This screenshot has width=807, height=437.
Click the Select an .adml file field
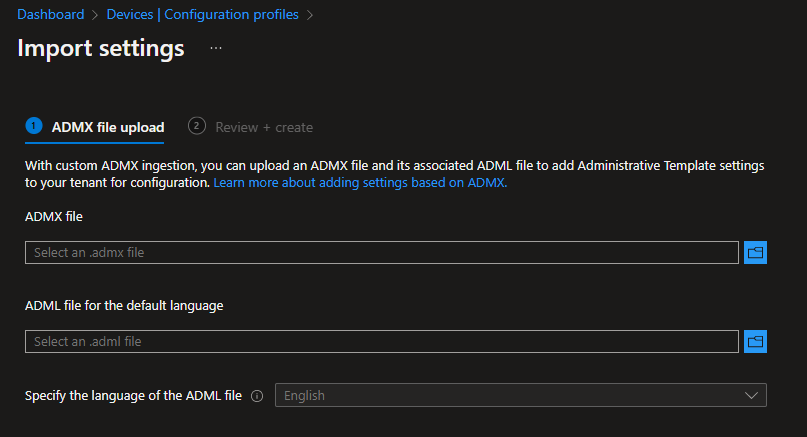[381, 342]
